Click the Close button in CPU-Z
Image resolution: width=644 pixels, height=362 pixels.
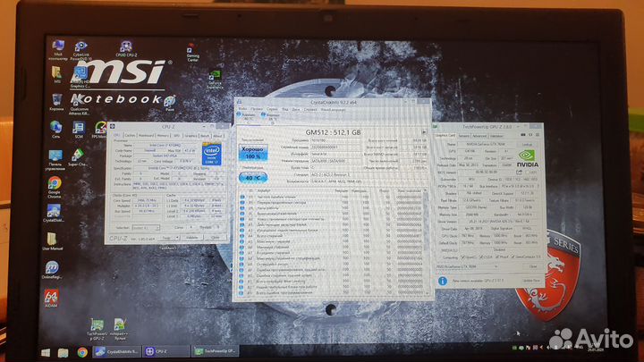coord(216,238)
